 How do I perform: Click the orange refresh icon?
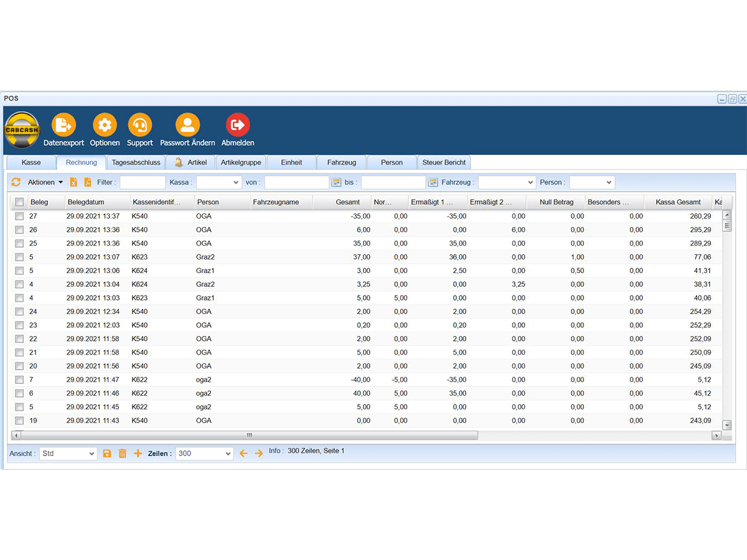(x=16, y=182)
